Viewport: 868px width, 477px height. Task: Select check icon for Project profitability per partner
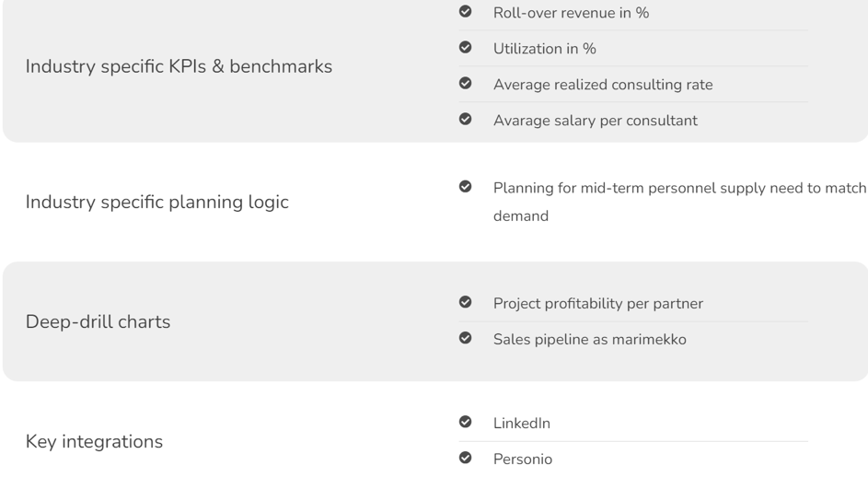[465, 302]
